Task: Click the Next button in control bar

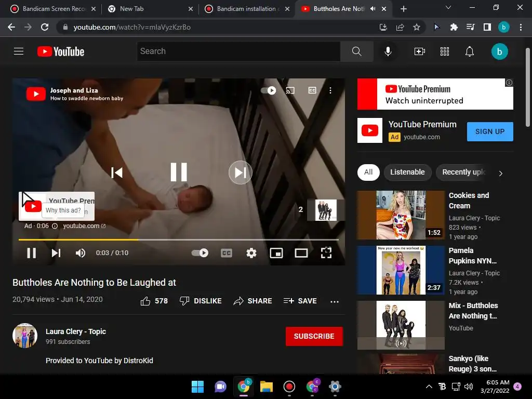Action: coord(56,253)
